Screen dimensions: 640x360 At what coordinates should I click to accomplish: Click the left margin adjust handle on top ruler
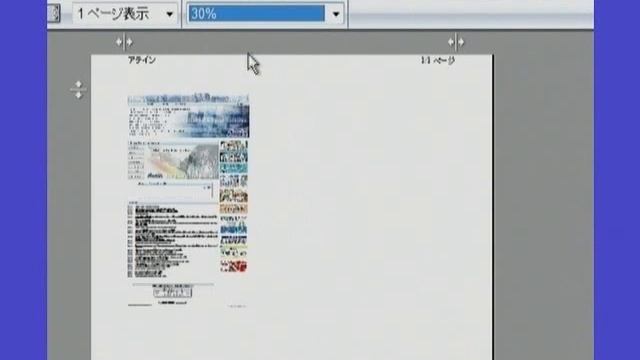coord(124,42)
